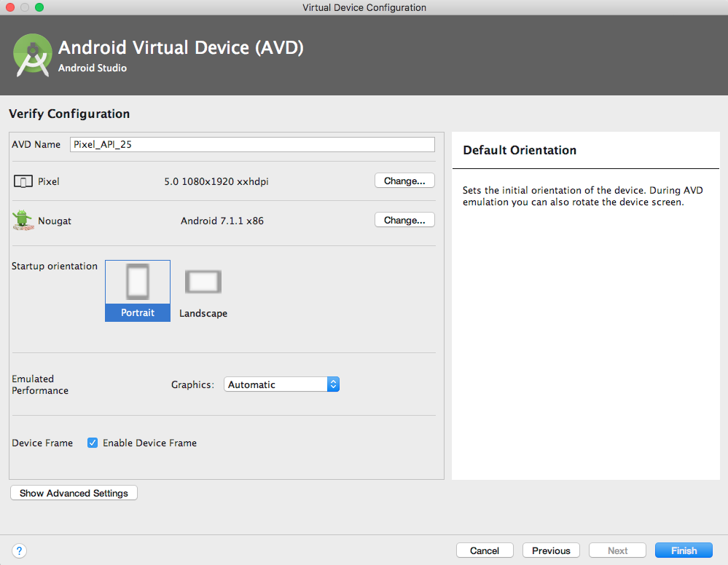Open the Graphics Automatic dropdown
The image size is (728, 565).
pos(281,384)
